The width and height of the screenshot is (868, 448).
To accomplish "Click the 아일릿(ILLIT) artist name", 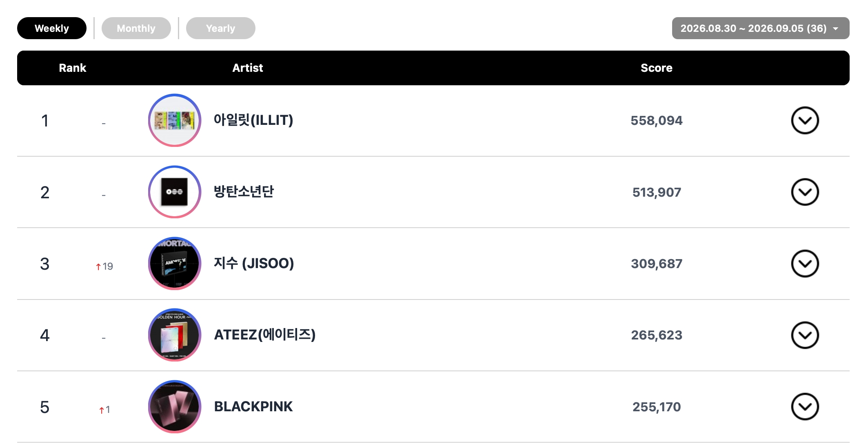I will pos(253,120).
